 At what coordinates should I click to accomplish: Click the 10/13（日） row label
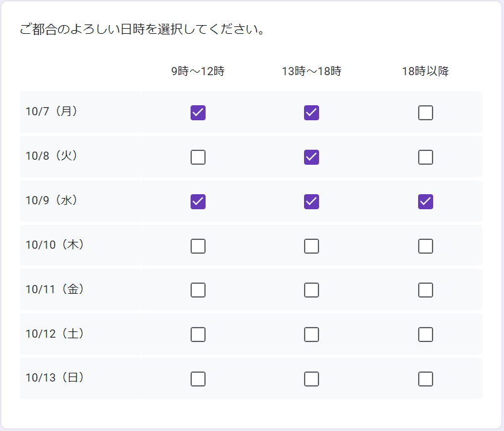point(55,378)
